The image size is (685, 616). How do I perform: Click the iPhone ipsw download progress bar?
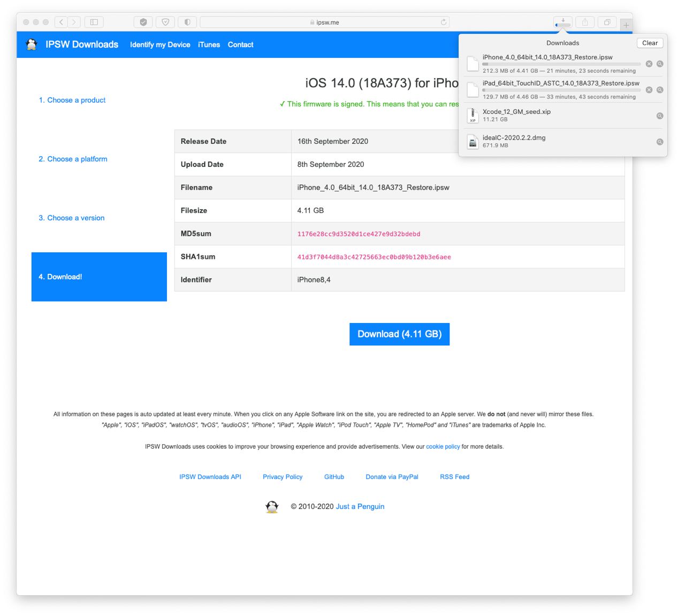pos(561,64)
